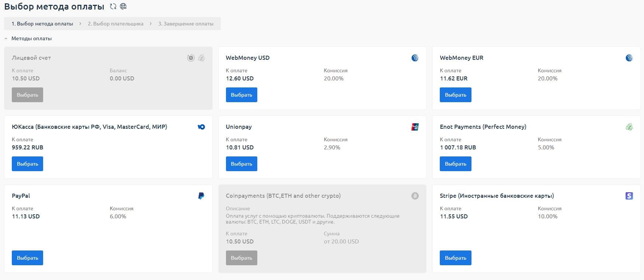The width and height of the screenshot is (644, 280).
Task: Open step 2. Выбор плательщика
Action: 116,24
